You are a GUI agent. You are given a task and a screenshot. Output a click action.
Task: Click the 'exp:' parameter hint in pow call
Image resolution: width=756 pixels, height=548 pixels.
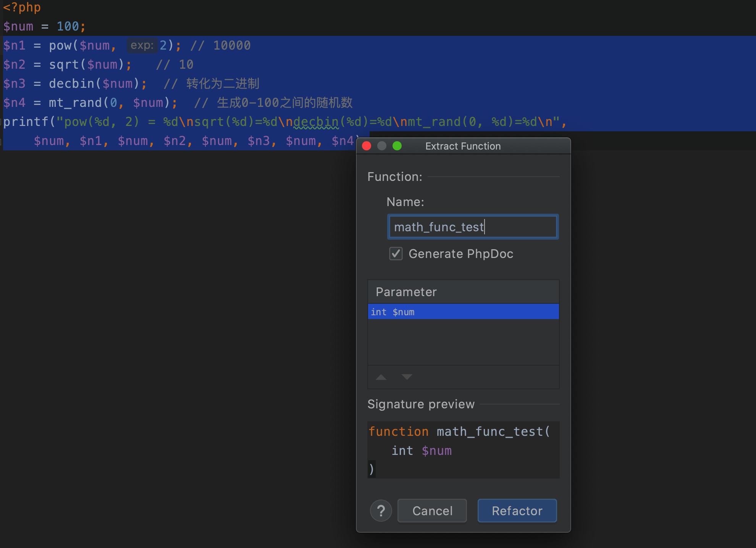(x=142, y=45)
